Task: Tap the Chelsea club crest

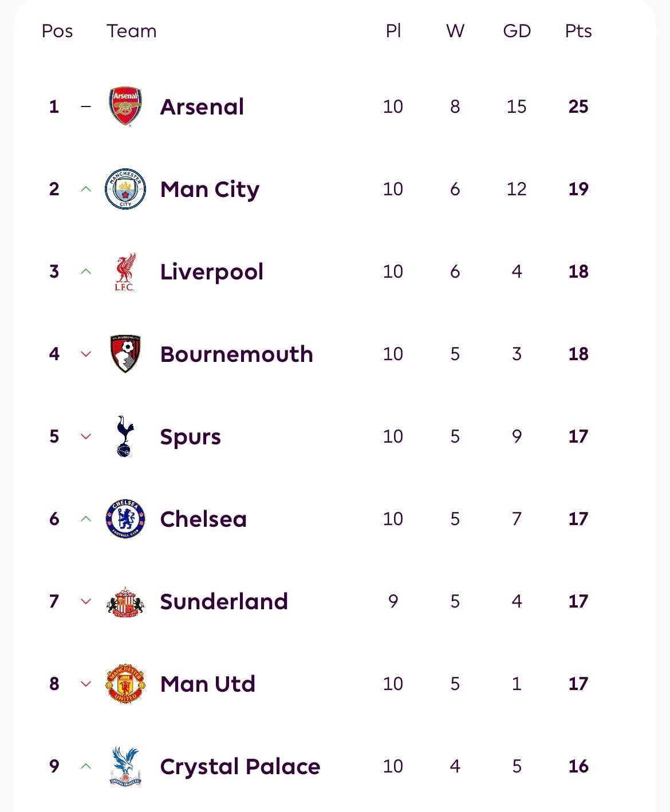Action: [125, 519]
